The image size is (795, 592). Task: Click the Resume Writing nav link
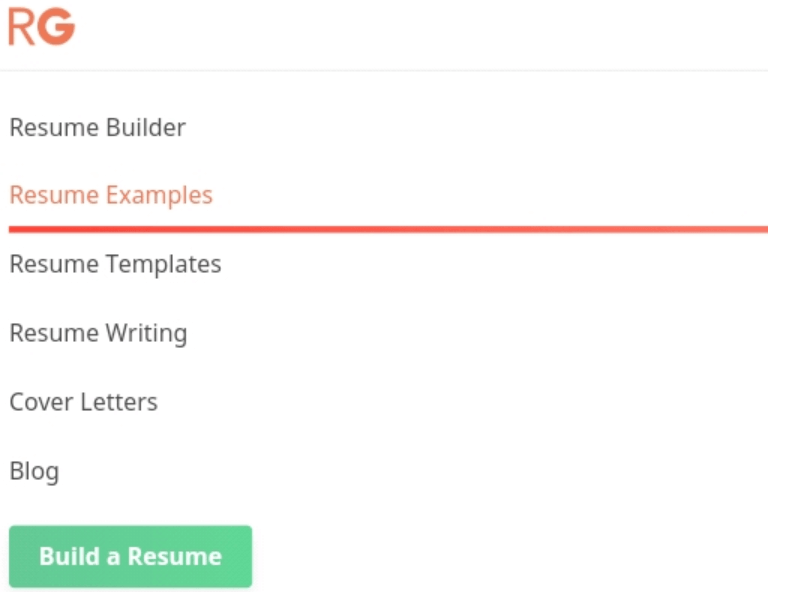point(98,334)
